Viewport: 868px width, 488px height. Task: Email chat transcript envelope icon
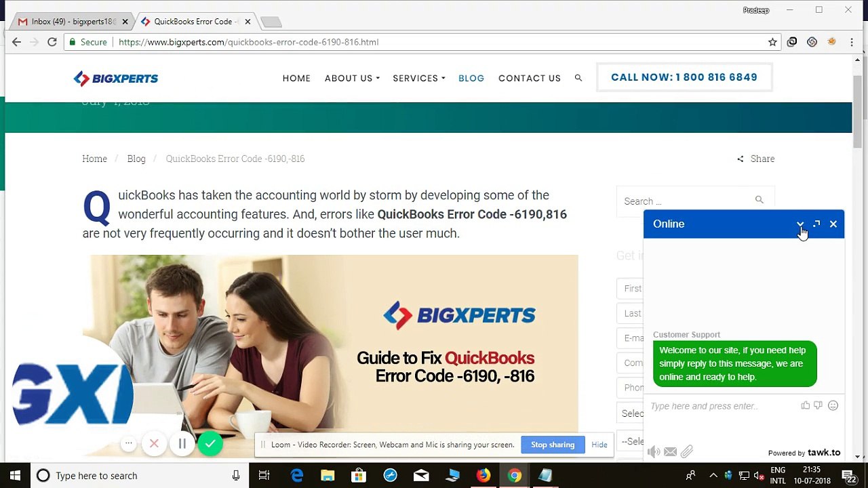tap(670, 451)
